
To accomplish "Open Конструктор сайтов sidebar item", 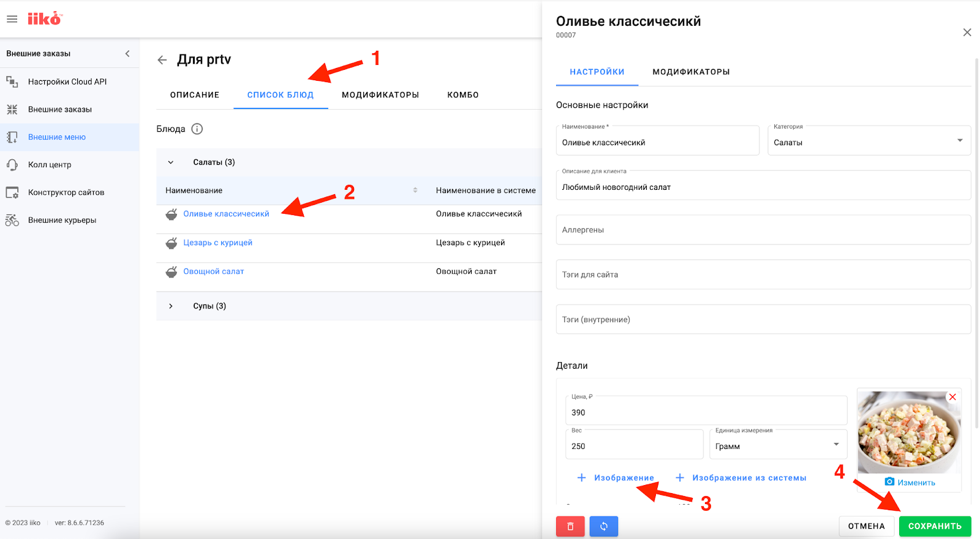I will click(70, 192).
